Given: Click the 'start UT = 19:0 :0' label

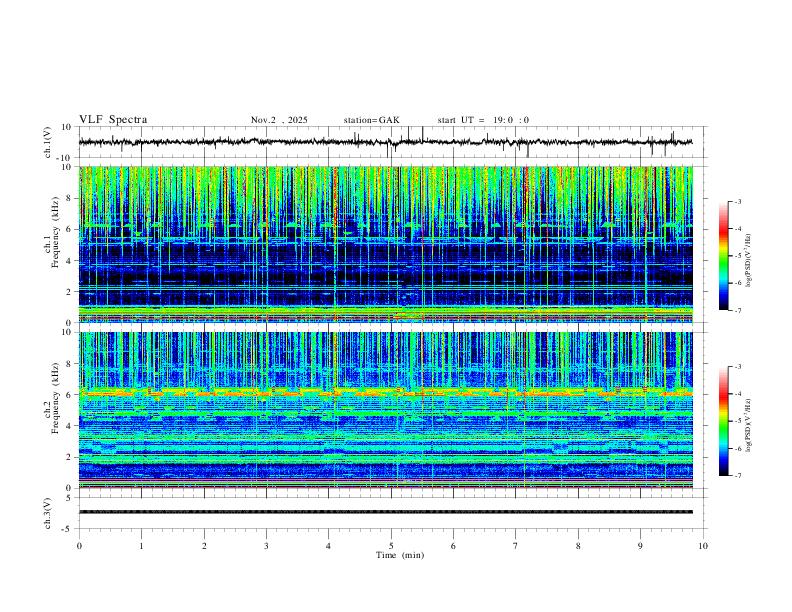Looking at the screenshot, I should pos(483,120).
